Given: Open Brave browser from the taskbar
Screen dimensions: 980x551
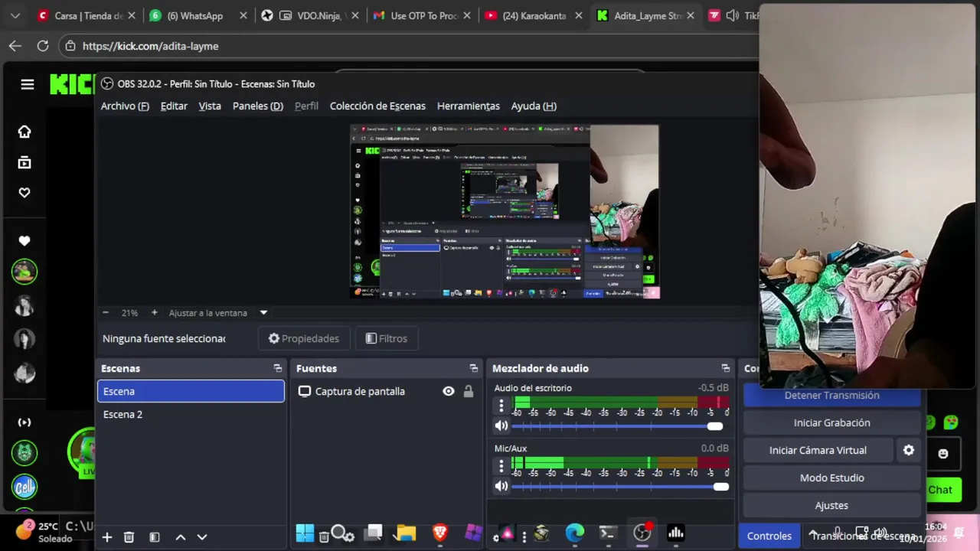Looking at the screenshot, I should pyautogui.click(x=440, y=533).
